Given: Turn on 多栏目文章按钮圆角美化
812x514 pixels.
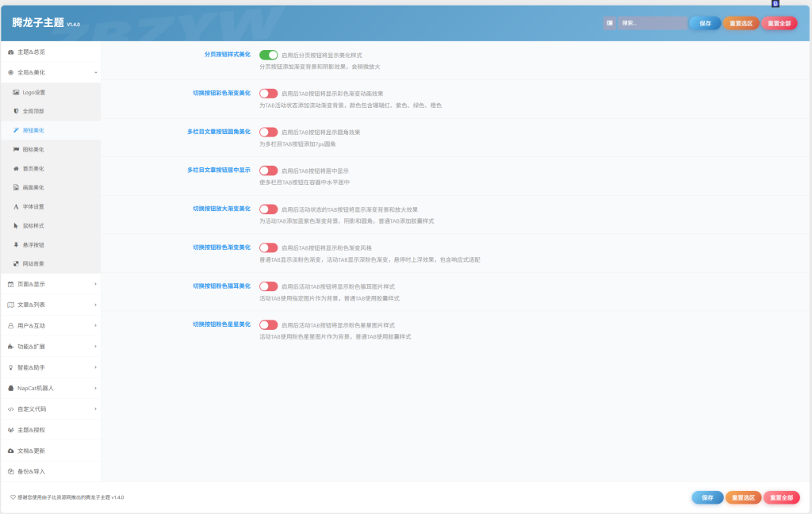Looking at the screenshot, I should click(x=268, y=132).
